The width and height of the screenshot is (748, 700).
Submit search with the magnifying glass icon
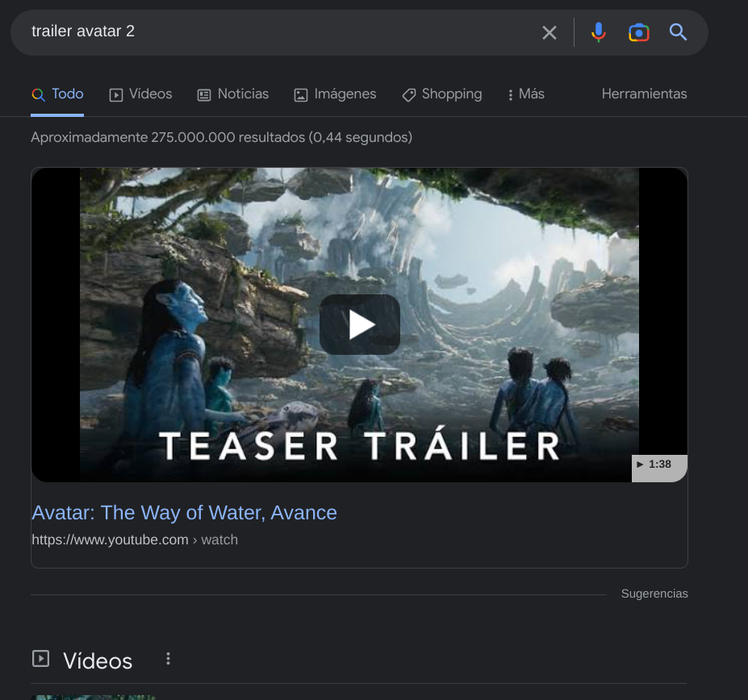tap(678, 32)
